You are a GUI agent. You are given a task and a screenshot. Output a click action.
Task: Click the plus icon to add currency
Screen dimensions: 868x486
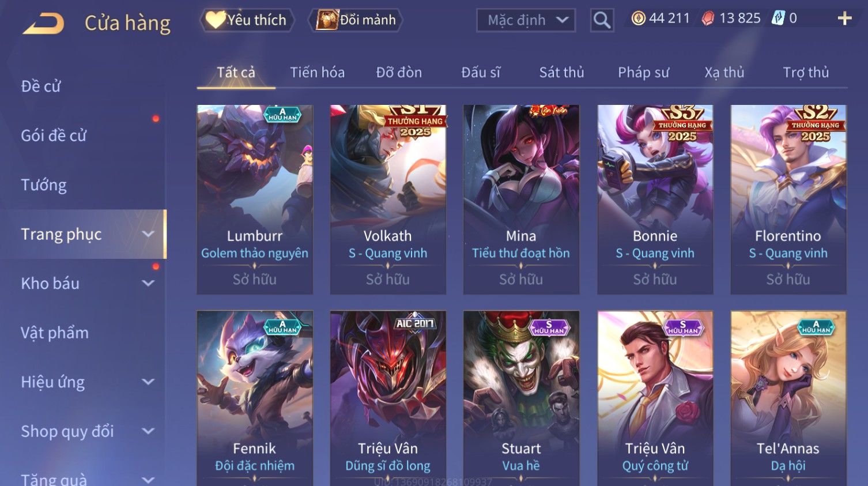pyautogui.click(x=844, y=18)
